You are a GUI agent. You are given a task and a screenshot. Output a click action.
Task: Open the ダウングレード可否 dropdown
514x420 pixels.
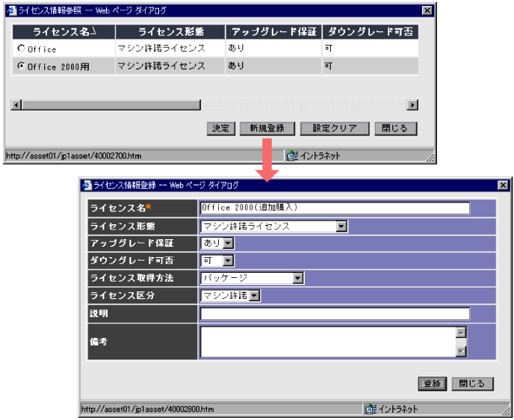[x=228, y=261]
